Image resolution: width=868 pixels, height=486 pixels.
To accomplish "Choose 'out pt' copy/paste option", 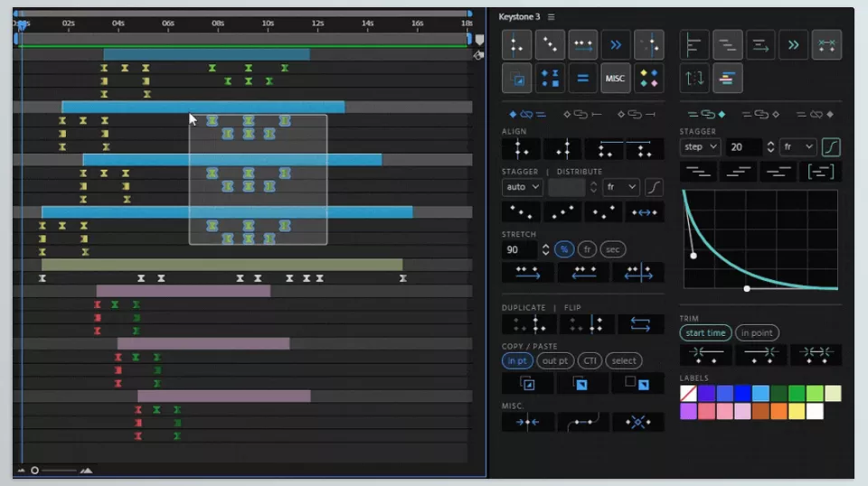I will tap(554, 360).
